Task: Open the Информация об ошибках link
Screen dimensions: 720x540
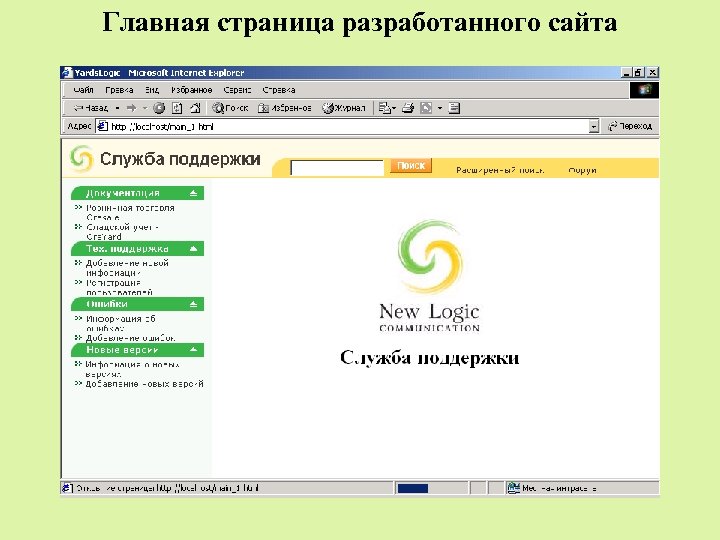Action: pos(121,323)
